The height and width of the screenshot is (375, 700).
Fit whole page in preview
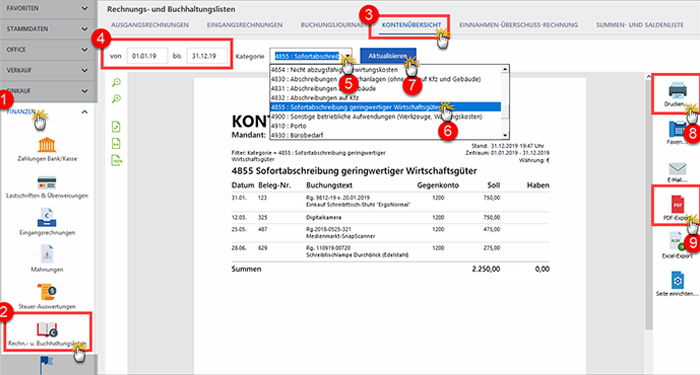tap(116, 127)
